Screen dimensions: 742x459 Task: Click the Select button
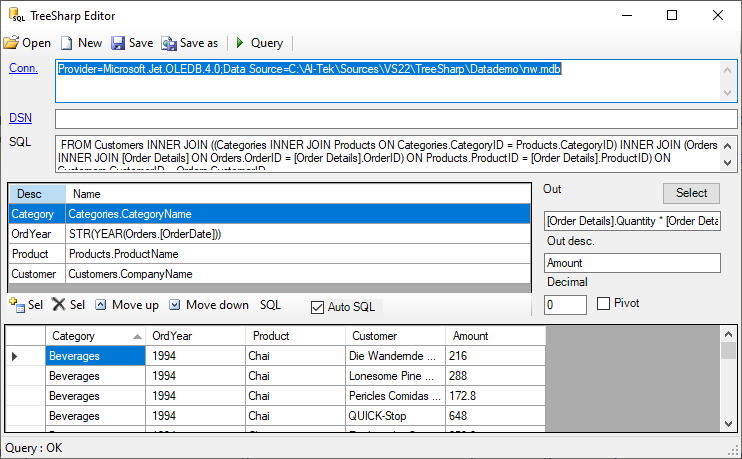tap(691, 193)
